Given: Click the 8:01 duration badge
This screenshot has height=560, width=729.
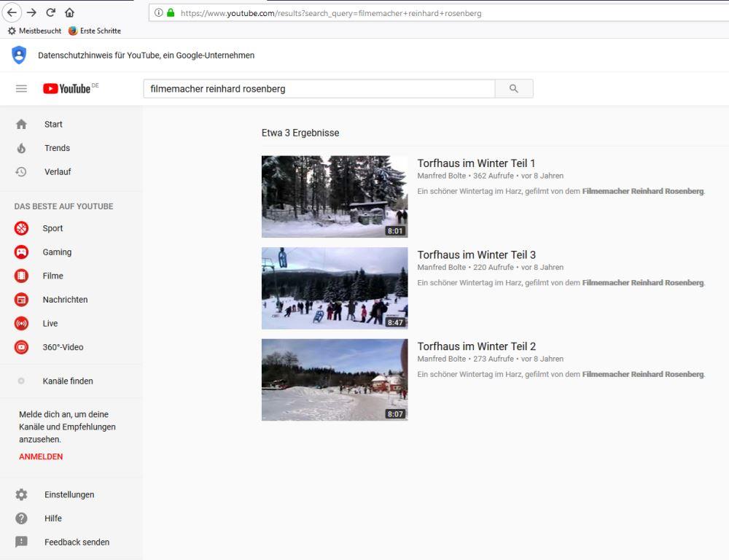Looking at the screenshot, I should tap(395, 230).
